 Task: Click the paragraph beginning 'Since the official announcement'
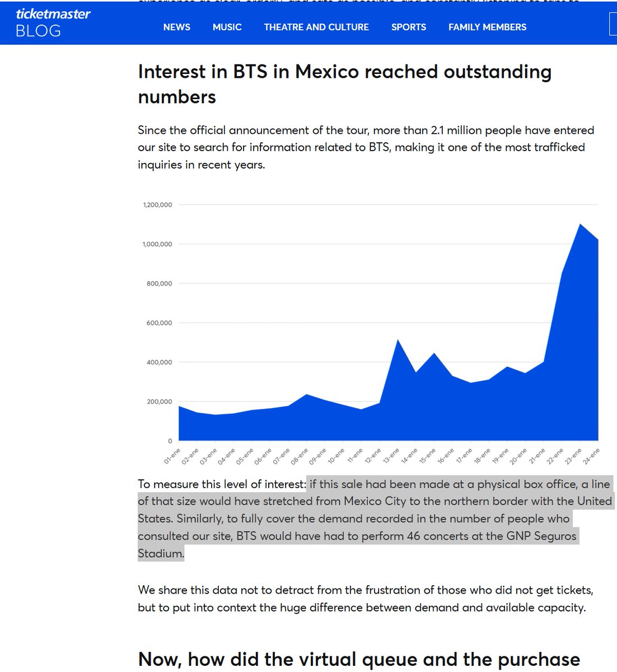(366, 147)
